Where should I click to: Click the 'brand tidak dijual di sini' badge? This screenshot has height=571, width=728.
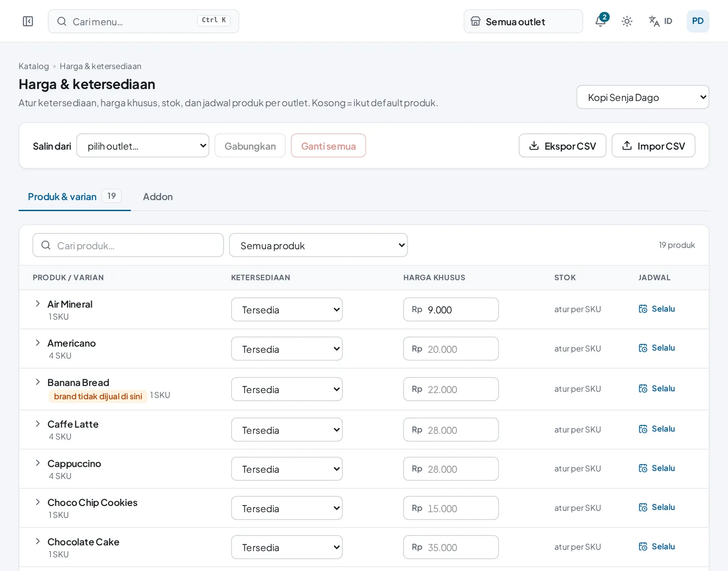tap(98, 396)
